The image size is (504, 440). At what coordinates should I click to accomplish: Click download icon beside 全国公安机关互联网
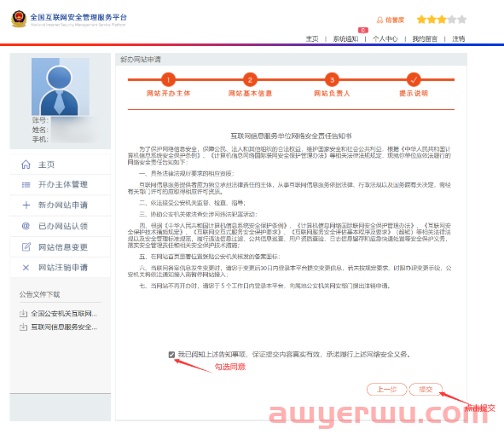click(x=24, y=313)
